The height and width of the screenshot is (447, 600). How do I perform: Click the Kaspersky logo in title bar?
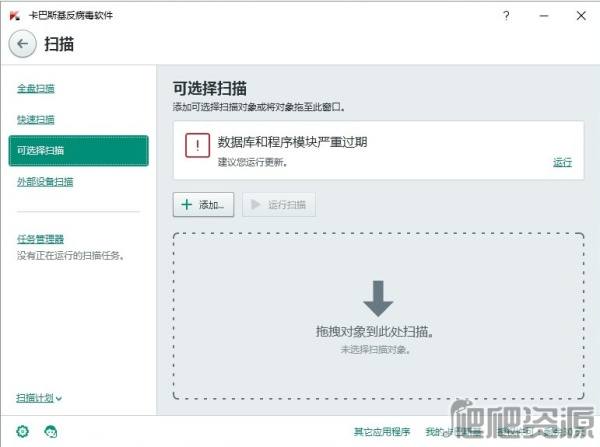pos(15,16)
